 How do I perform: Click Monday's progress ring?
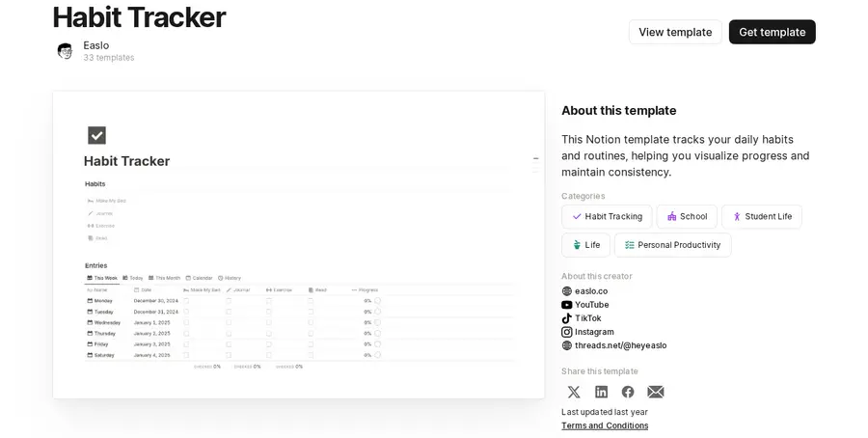click(377, 301)
